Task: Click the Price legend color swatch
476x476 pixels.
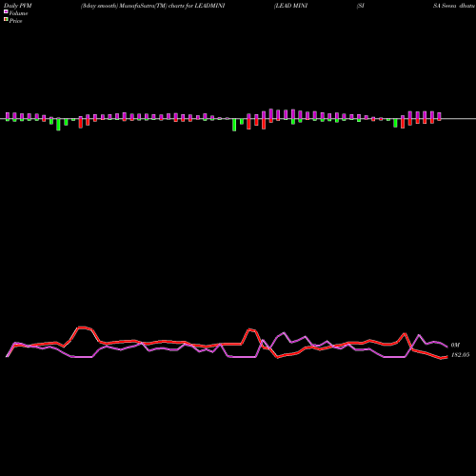Action: [x=6, y=20]
